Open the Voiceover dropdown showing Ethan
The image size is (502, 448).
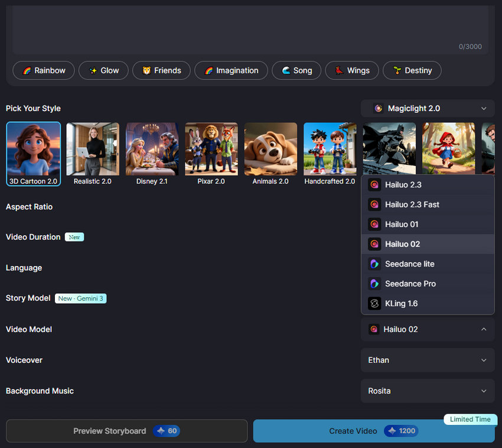[428, 360]
